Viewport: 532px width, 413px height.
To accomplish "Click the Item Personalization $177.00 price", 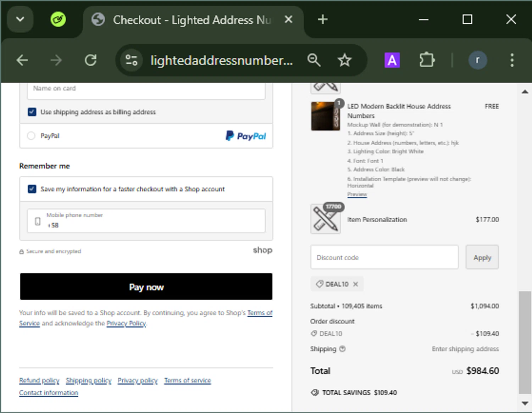I will tap(487, 219).
